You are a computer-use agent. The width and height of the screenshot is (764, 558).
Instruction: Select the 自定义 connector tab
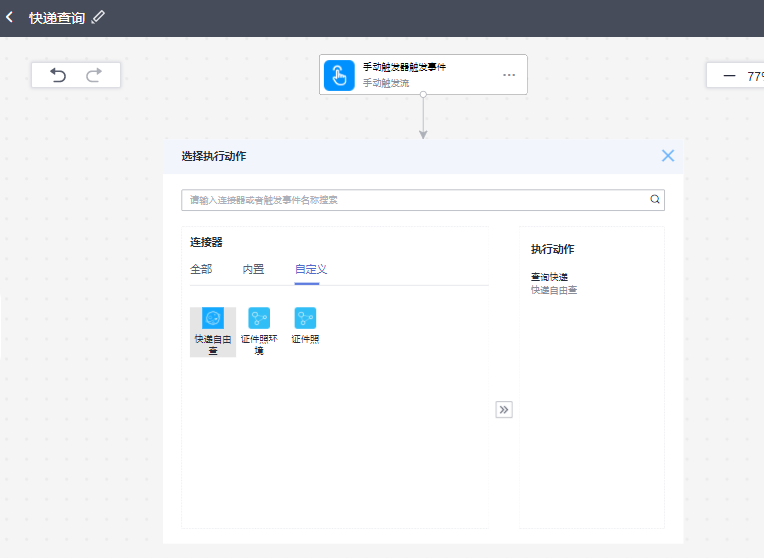311,269
